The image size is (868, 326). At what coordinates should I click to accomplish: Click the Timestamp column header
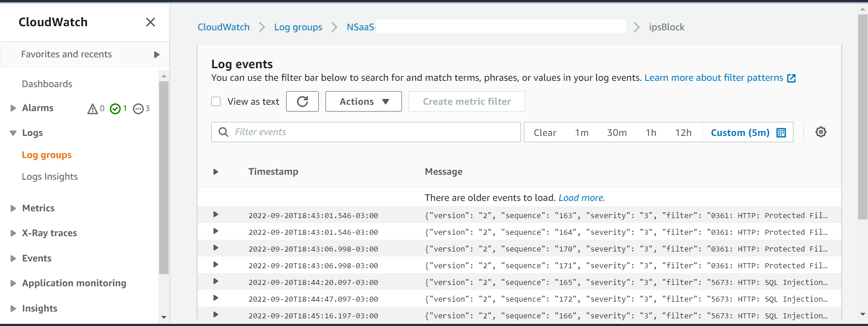(273, 172)
